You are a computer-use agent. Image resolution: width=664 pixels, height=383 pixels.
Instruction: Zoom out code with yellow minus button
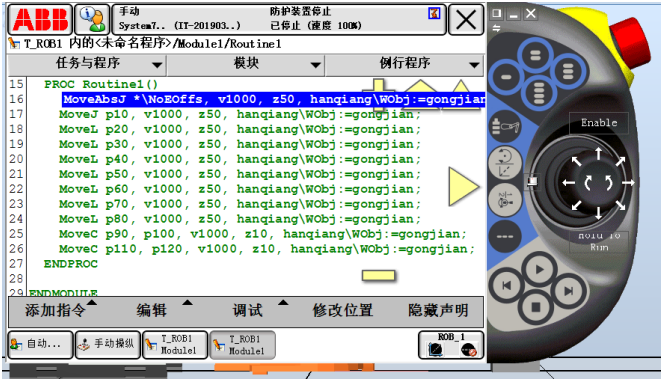(x=378, y=276)
